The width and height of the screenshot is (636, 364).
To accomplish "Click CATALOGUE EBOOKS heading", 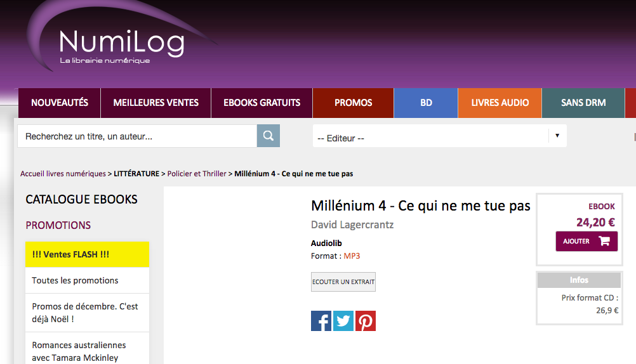I will pos(81,199).
